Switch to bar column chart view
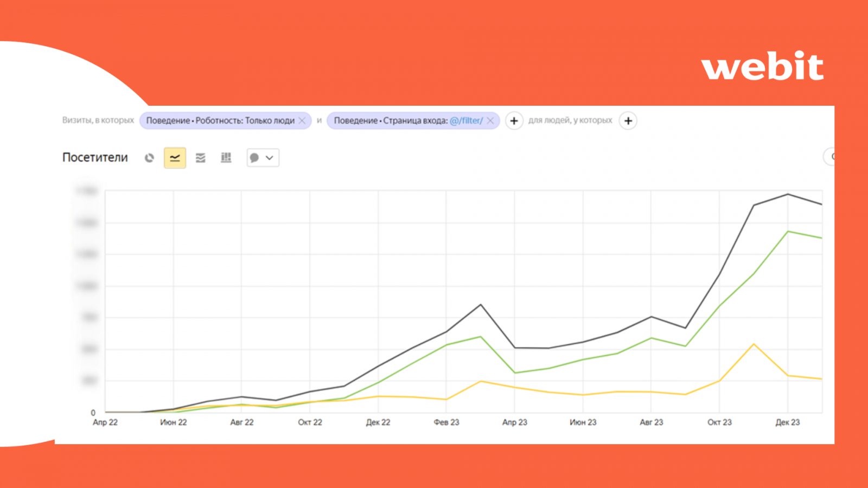The height and width of the screenshot is (488, 868). coord(226,158)
